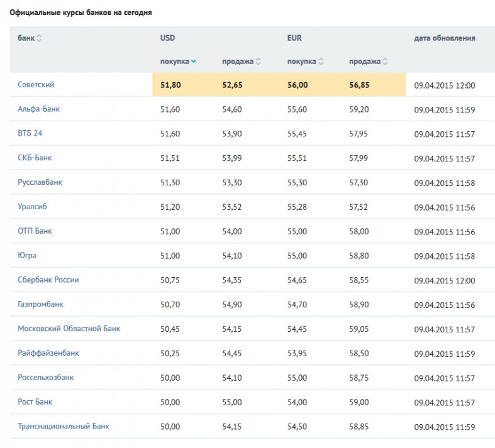495x448 pixels.
Task: Open the Газпромбанк link
Action: 40,304
